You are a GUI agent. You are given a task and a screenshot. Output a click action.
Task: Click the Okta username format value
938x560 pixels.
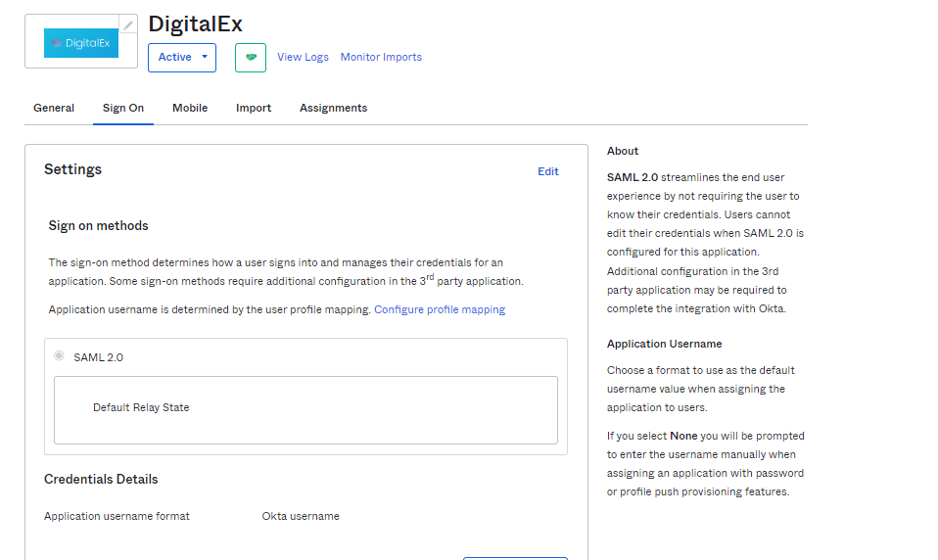(301, 517)
